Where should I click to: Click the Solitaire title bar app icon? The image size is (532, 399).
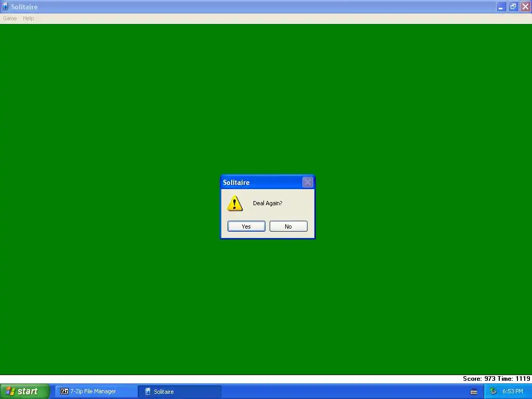pyautogui.click(x=5, y=6)
